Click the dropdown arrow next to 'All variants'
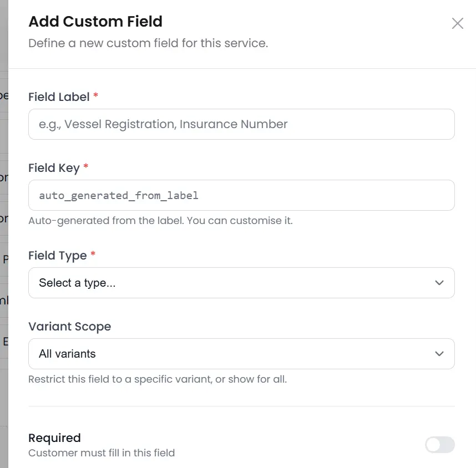This screenshot has width=476, height=468. pos(439,353)
